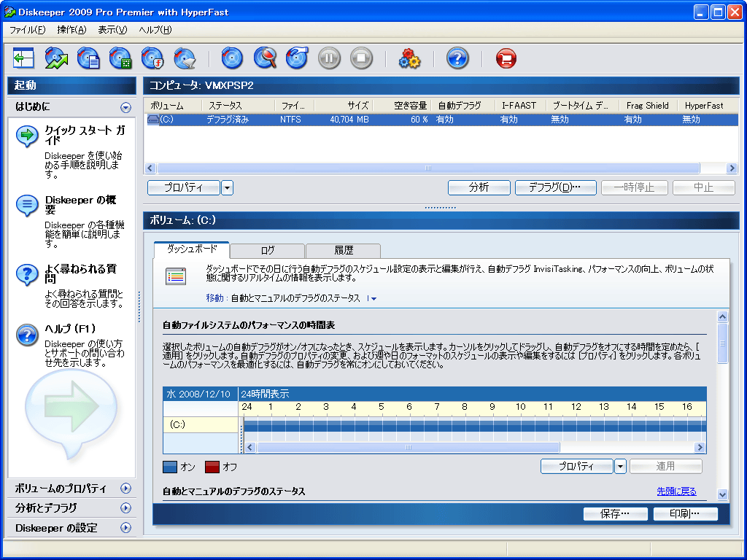Click the (C:) drive icon in volume list
Viewport: 747px width, 560px height.
(x=153, y=120)
